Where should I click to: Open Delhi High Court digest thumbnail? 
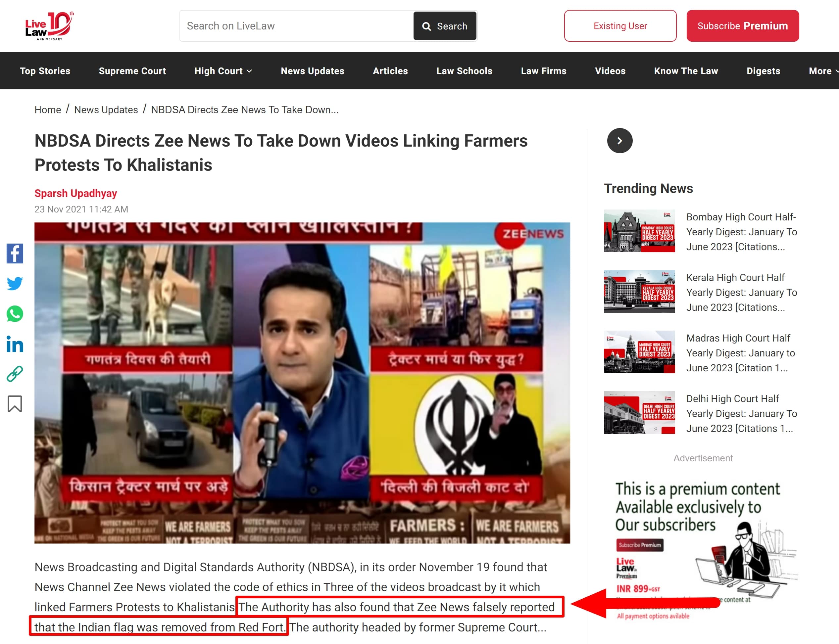(639, 412)
